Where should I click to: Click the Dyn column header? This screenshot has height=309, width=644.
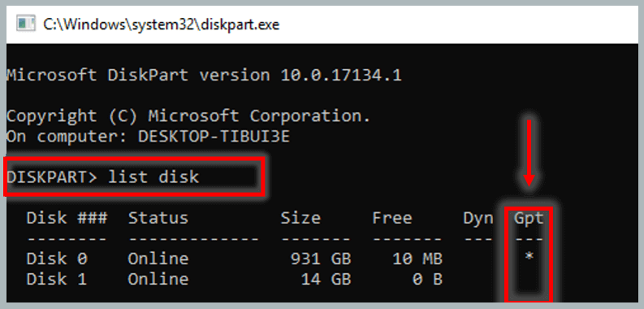point(478,218)
